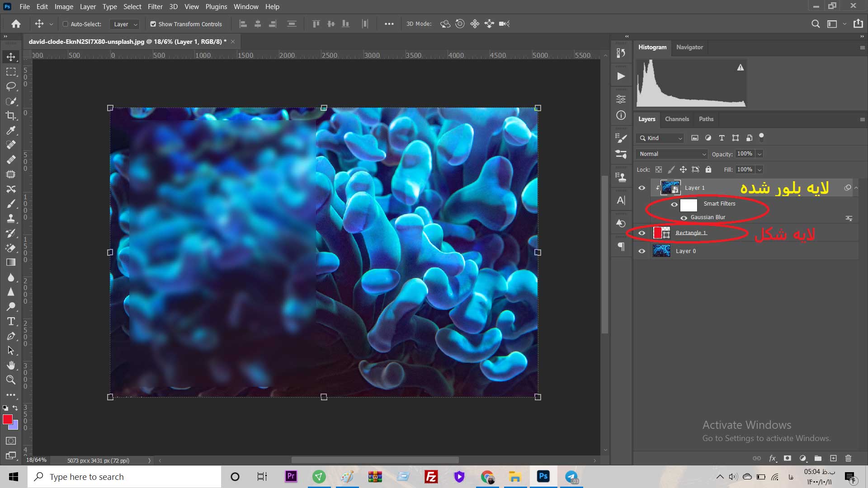Select the Lasso tool
The width and height of the screenshot is (868, 488).
[11, 86]
